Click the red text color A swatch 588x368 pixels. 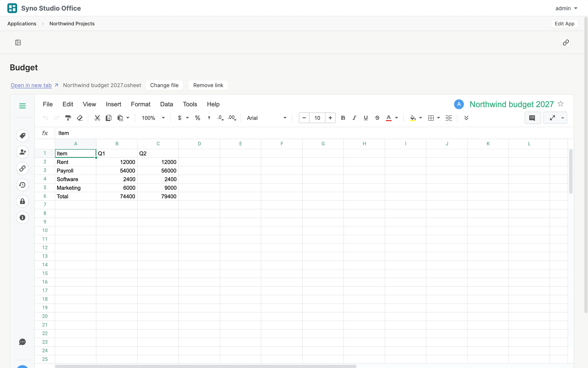pos(389,118)
